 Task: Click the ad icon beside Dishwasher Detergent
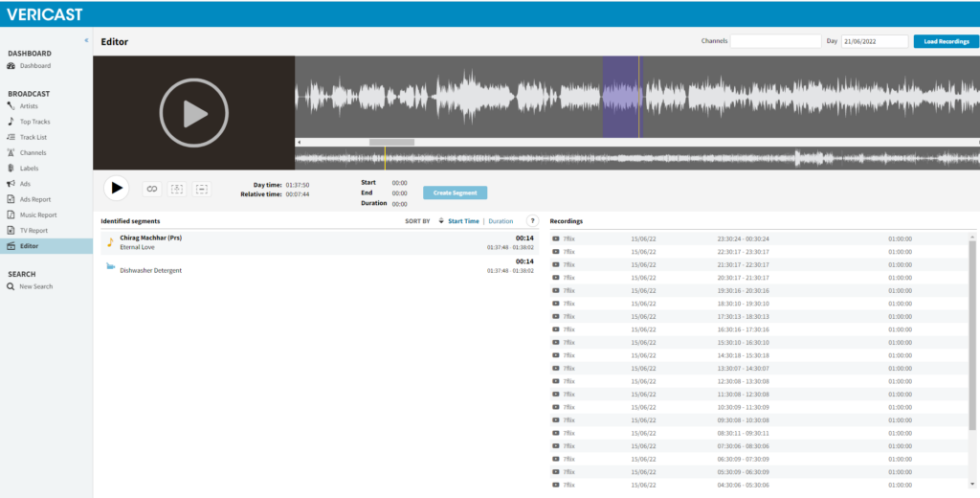coord(110,267)
